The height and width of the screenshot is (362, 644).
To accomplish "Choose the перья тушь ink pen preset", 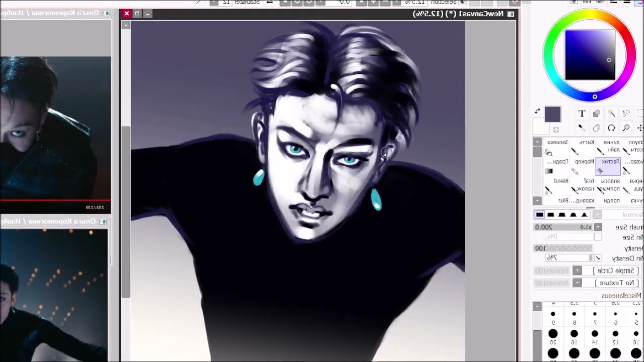I will (x=633, y=186).
